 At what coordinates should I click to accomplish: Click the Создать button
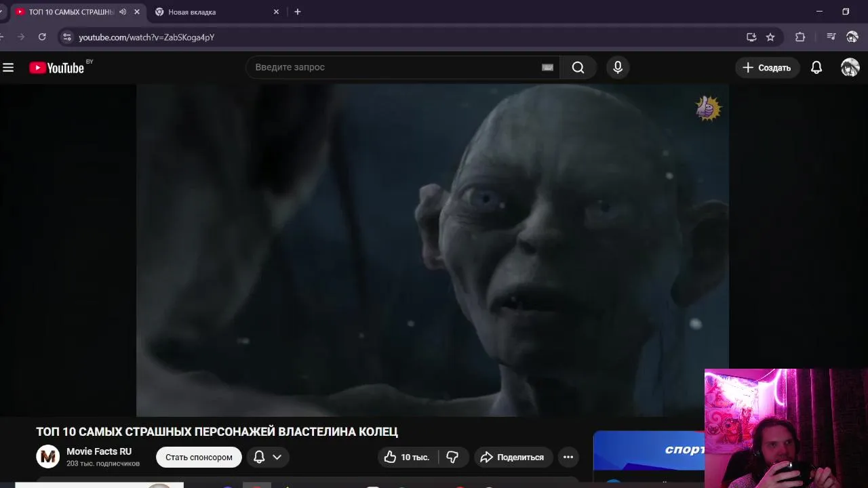(767, 67)
